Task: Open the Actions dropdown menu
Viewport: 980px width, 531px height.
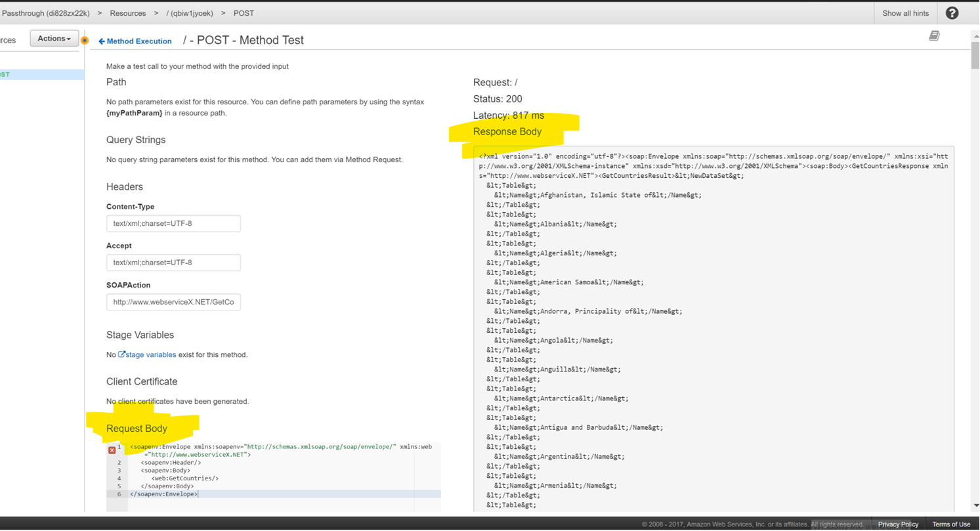Action: [x=54, y=39]
